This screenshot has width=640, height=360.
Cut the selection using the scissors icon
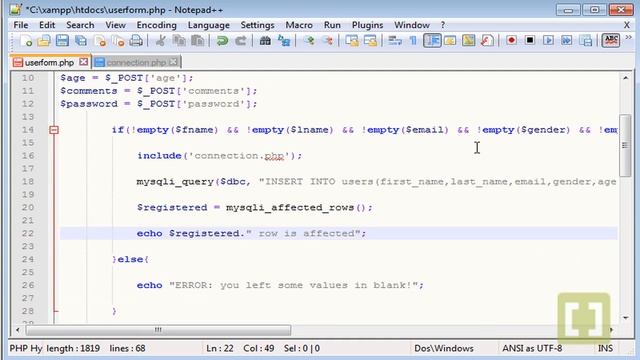[160, 41]
